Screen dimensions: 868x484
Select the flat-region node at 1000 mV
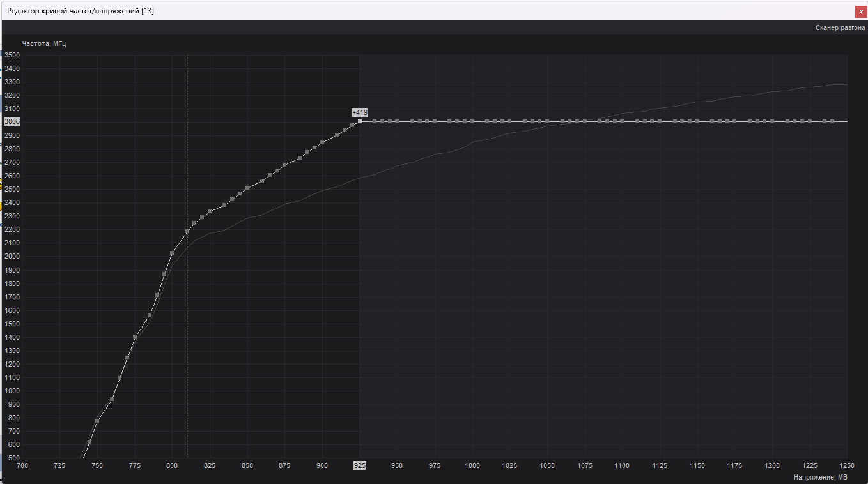[472, 120]
